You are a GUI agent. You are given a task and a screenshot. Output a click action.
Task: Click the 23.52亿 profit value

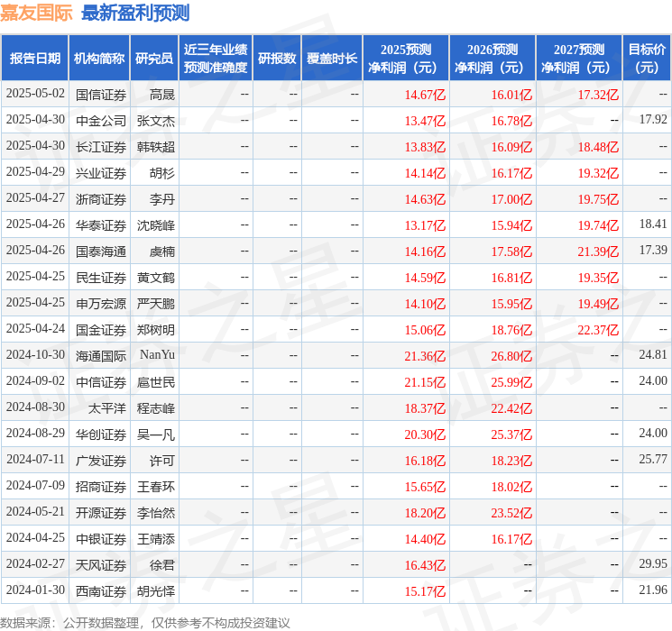(511, 513)
